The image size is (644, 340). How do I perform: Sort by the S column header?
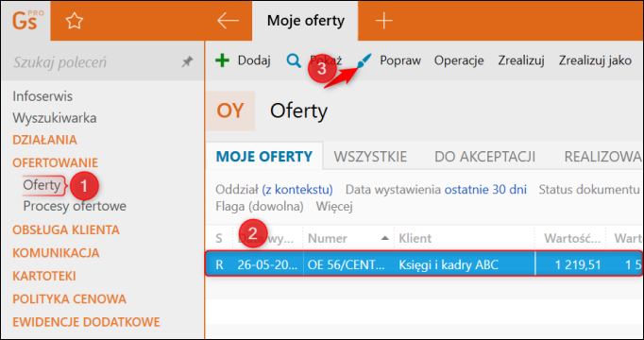tap(219, 238)
